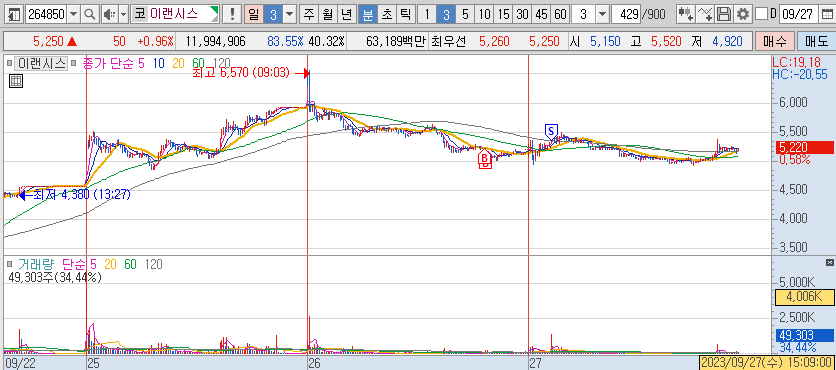Select the 월 monthly period
Image resolution: width=836 pixels, height=370 pixels.
pyautogui.click(x=327, y=14)
